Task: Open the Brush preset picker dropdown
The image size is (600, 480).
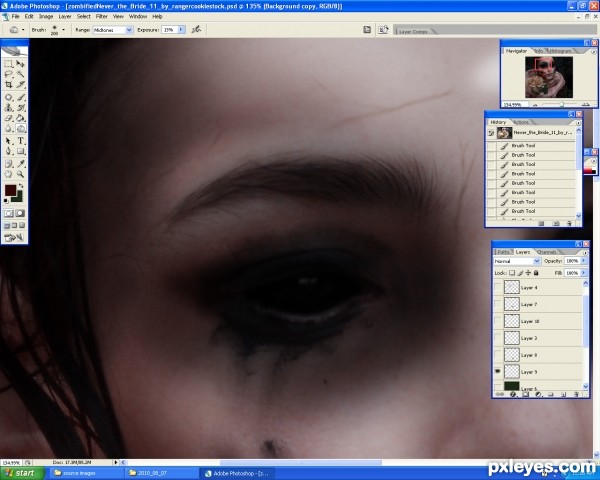Action: pos(63,29)
